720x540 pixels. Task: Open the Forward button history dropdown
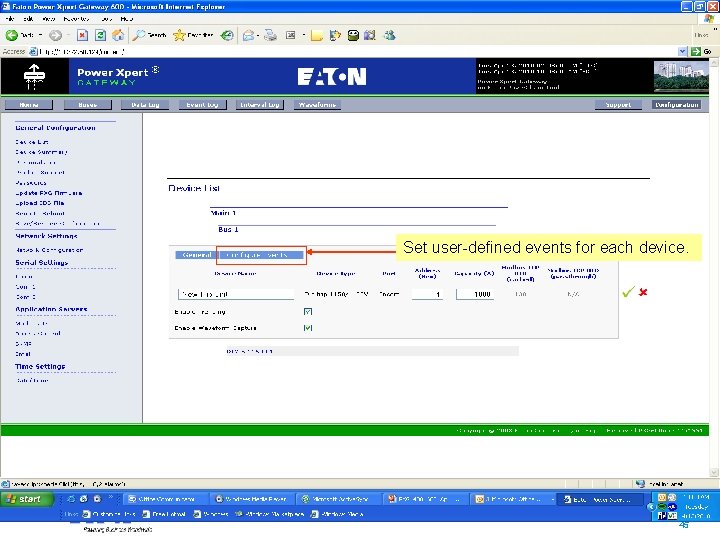68,35
